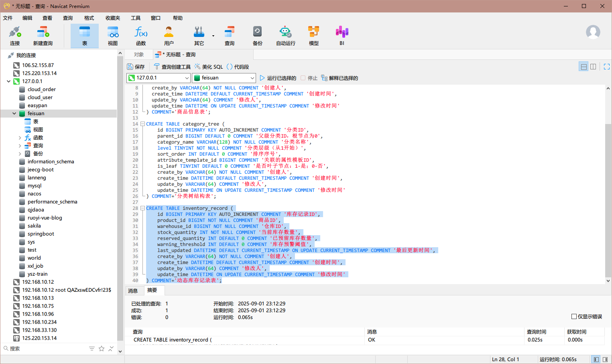This screenshot has height=364, width=612.
Task: Select the 表 (Table) toolbar icon
Action: (x=85, y=36)
